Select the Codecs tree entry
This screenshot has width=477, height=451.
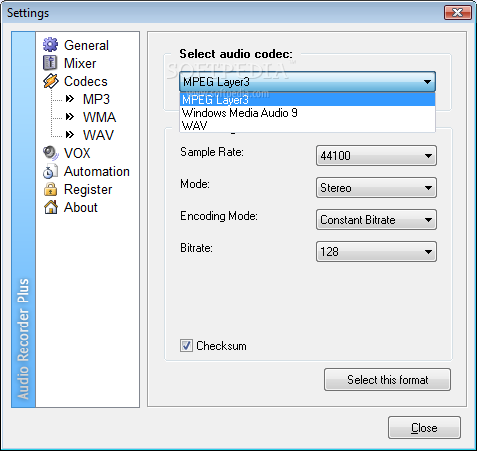click(86, 81)
